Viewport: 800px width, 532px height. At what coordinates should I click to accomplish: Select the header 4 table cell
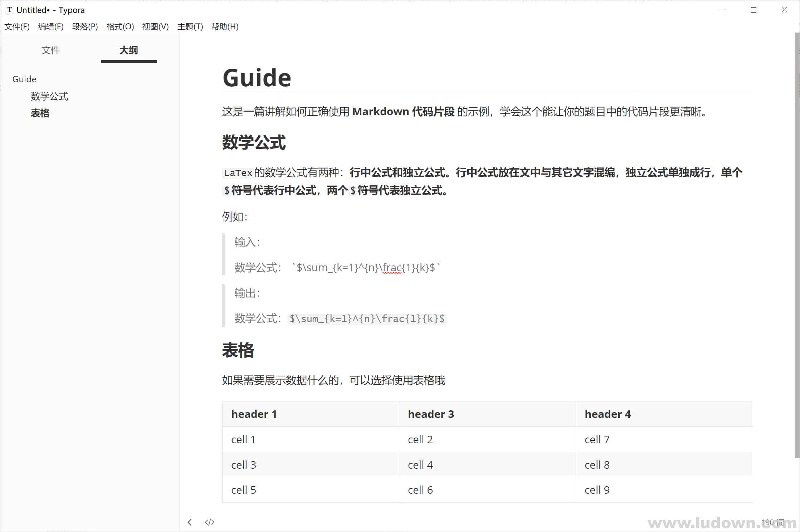point(664,414)
